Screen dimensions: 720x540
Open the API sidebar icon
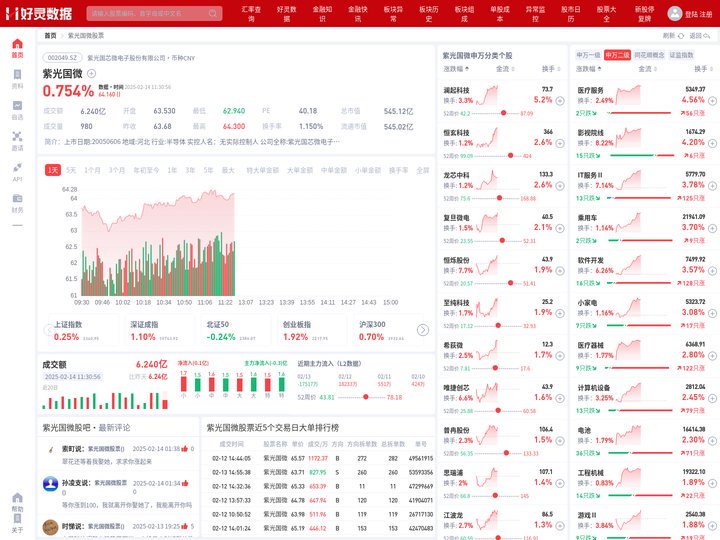coord(17,167)
